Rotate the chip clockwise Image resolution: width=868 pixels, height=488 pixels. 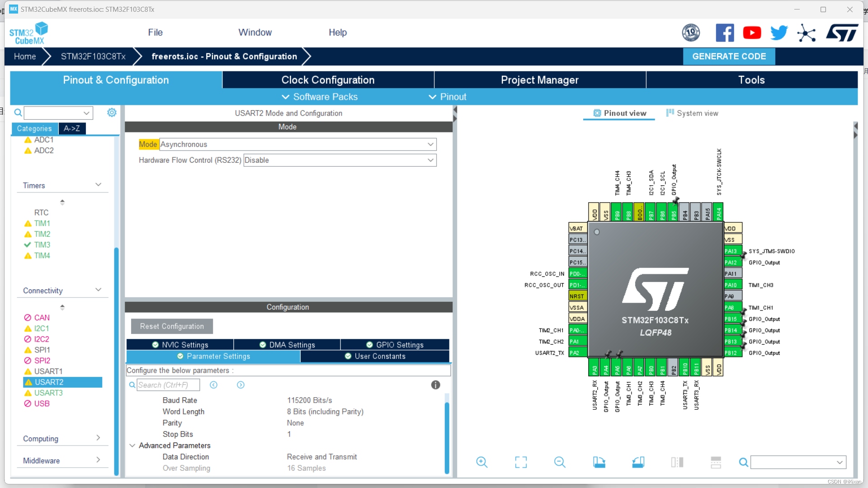click(x=599, y=462)
